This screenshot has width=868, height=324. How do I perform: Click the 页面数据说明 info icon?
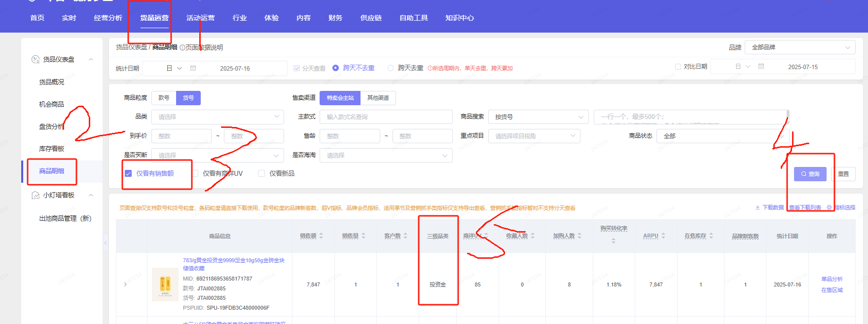182,48
